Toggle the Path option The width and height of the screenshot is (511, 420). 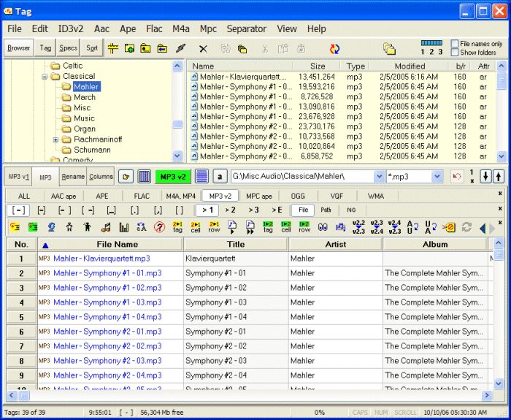(326, 210)
